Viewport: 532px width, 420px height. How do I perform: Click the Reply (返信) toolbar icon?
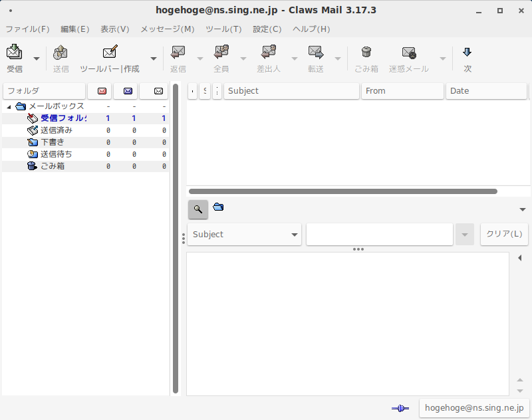(x=178, y=52)
